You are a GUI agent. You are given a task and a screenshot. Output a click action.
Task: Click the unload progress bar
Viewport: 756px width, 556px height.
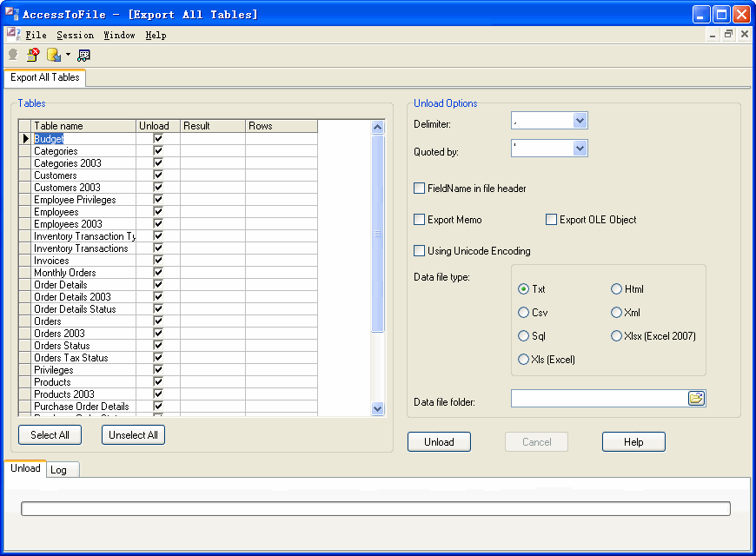point(375,509)
